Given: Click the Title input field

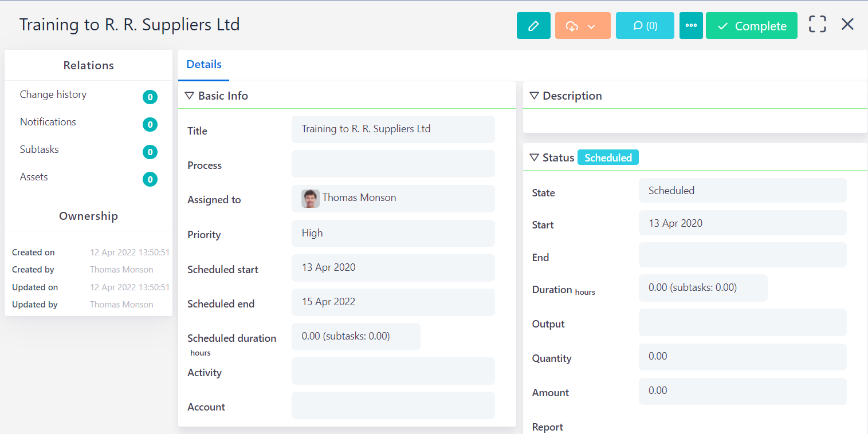Looking at the screenshot, I should (x=393, y=129).
